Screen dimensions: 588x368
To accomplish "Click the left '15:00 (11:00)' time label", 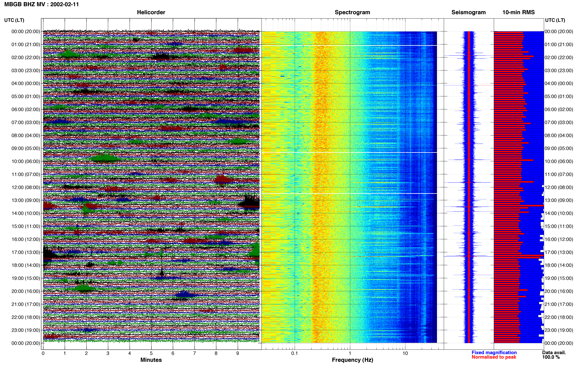I will (26, 226).
